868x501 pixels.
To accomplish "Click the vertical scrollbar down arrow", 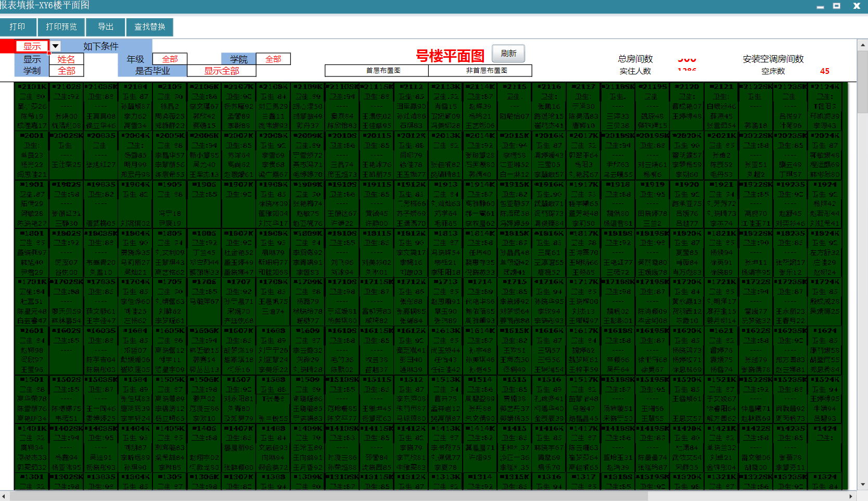I will 863,484.
